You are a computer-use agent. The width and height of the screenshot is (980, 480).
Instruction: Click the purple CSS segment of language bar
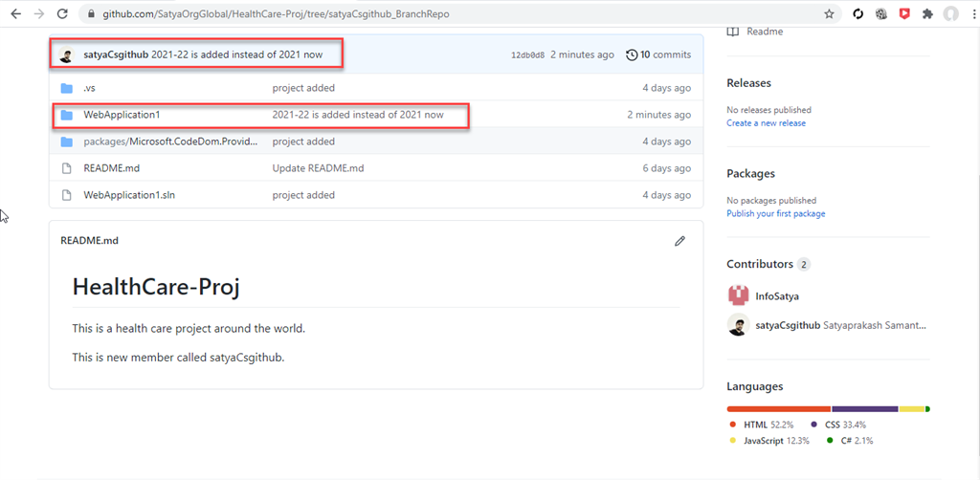point(865,409)
